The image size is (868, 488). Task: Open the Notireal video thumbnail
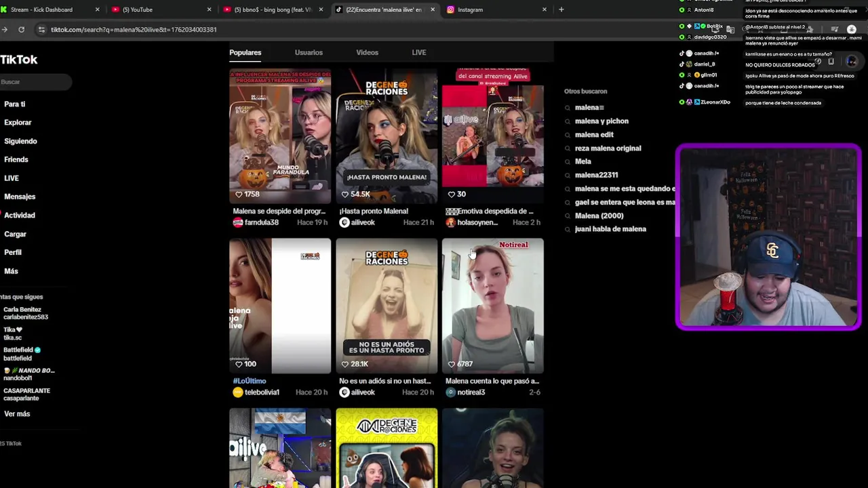coord(493,306)
